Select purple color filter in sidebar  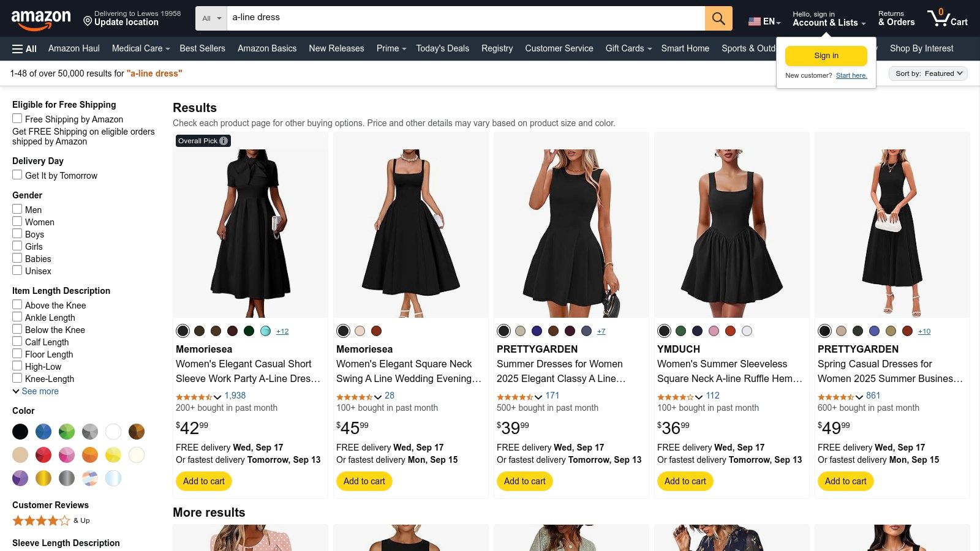click(20, 478)
